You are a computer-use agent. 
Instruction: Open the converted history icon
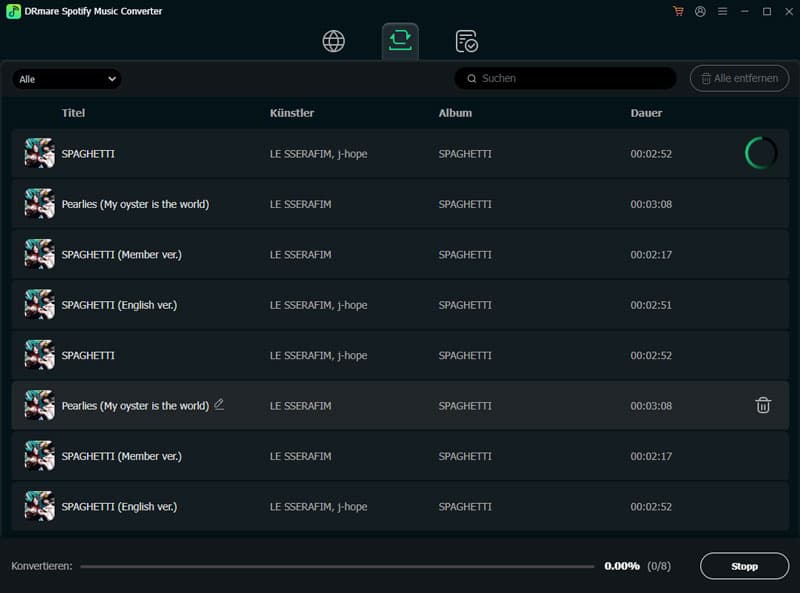[x=465, y=41]
